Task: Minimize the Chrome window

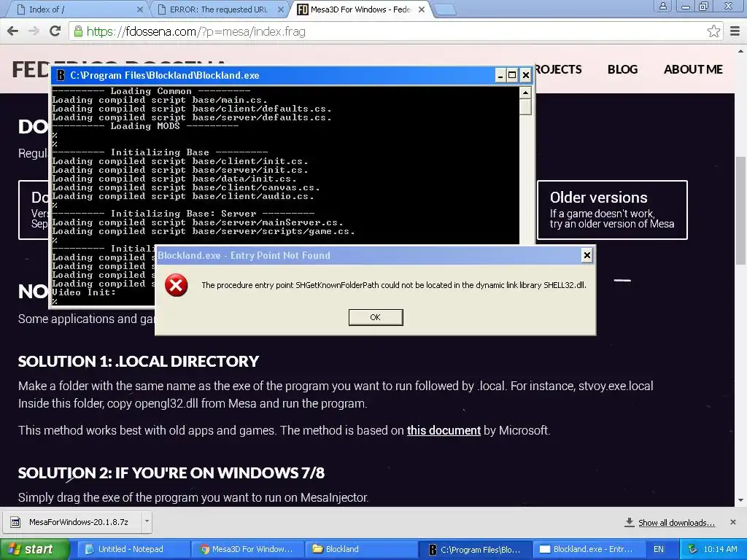Action: pyautogui.click(x=686, y=6)
